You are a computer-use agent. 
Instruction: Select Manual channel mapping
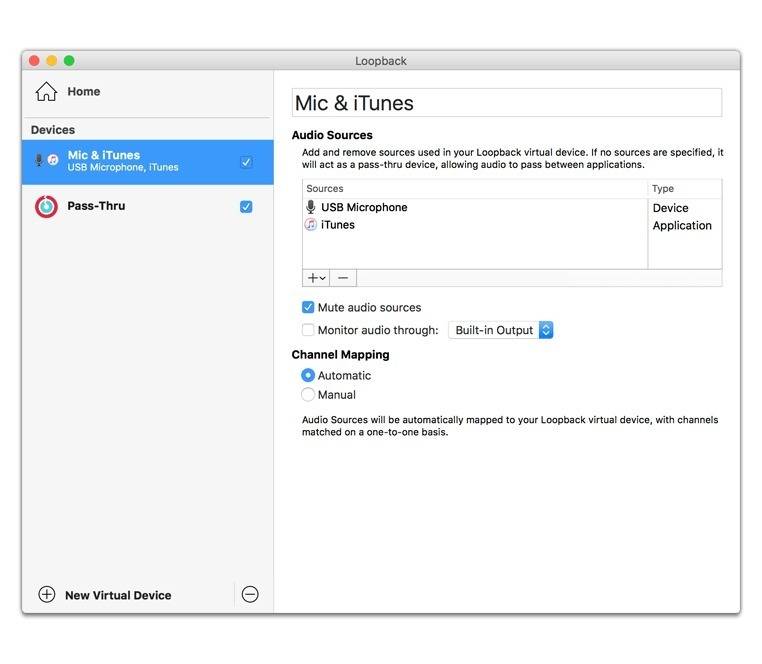click(308, 394)
